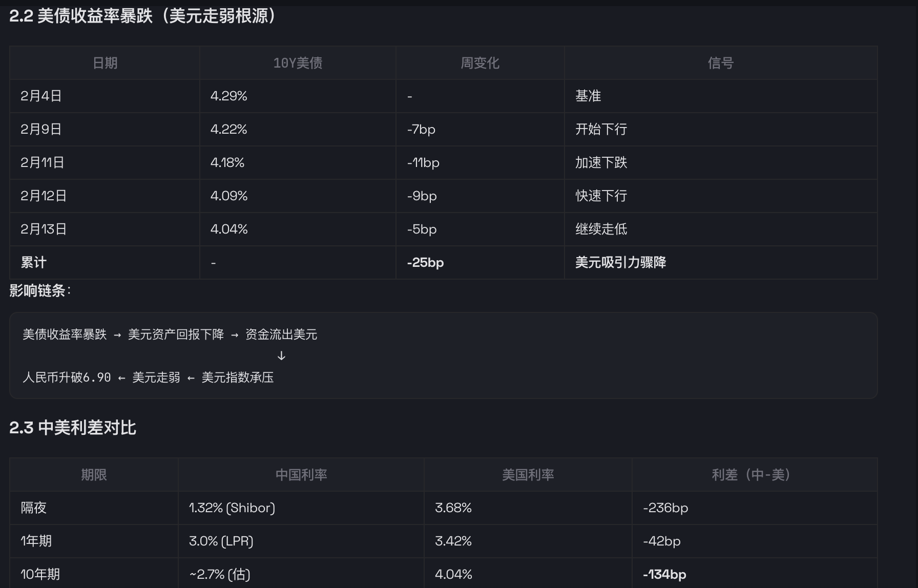Select the 10Y美债 column header

pos(298,63)
